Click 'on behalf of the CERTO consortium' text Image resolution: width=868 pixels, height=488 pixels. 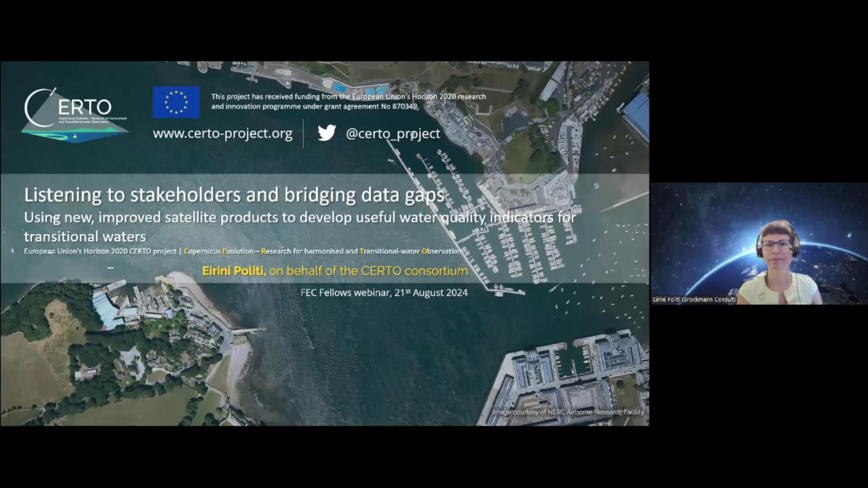368,271
